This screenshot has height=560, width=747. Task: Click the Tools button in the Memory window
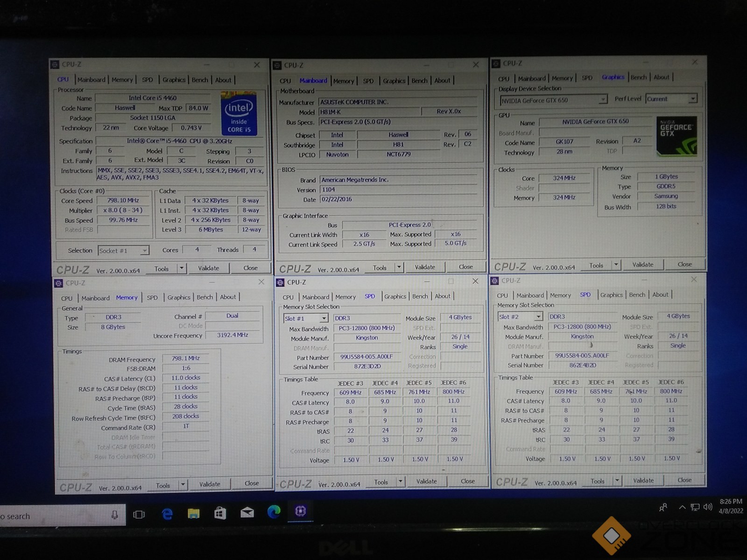[163, 485]
